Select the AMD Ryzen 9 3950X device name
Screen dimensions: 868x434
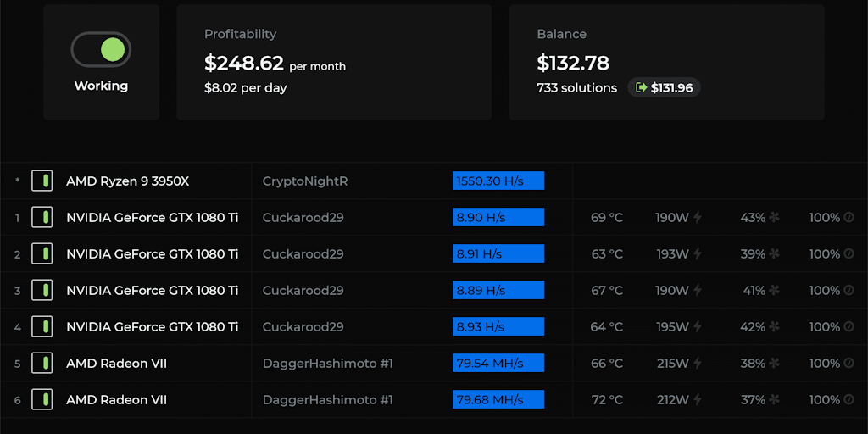[127, 181]
